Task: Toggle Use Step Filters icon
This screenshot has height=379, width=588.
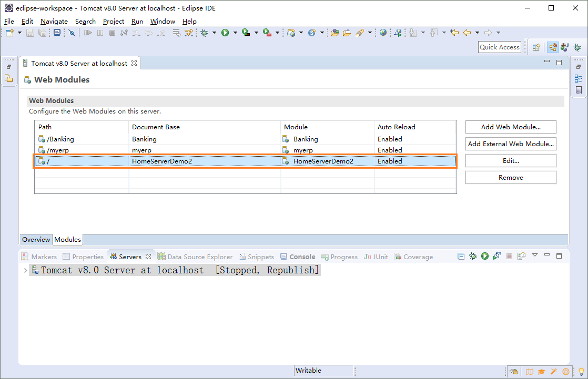Action: pos(189,33)
